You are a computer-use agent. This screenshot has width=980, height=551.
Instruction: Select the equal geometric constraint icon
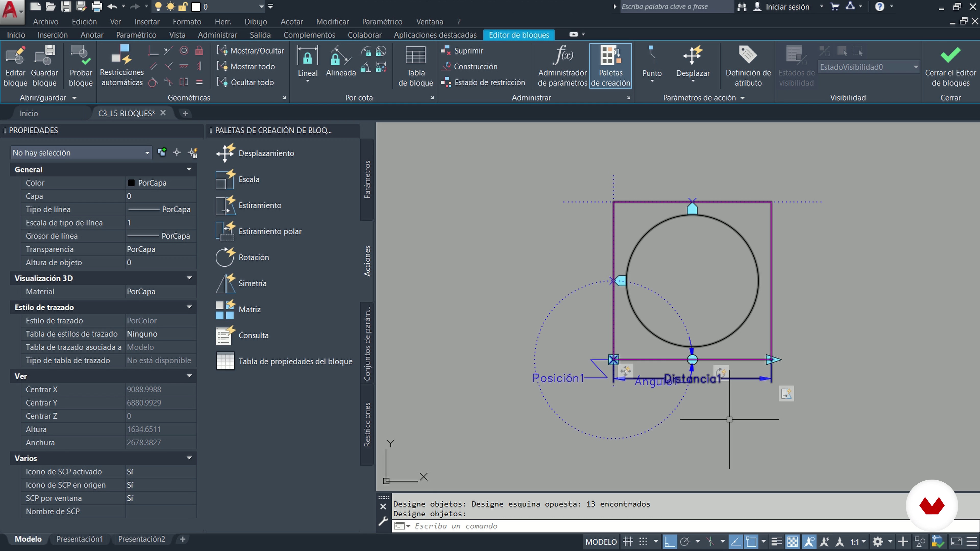point(199,82)
